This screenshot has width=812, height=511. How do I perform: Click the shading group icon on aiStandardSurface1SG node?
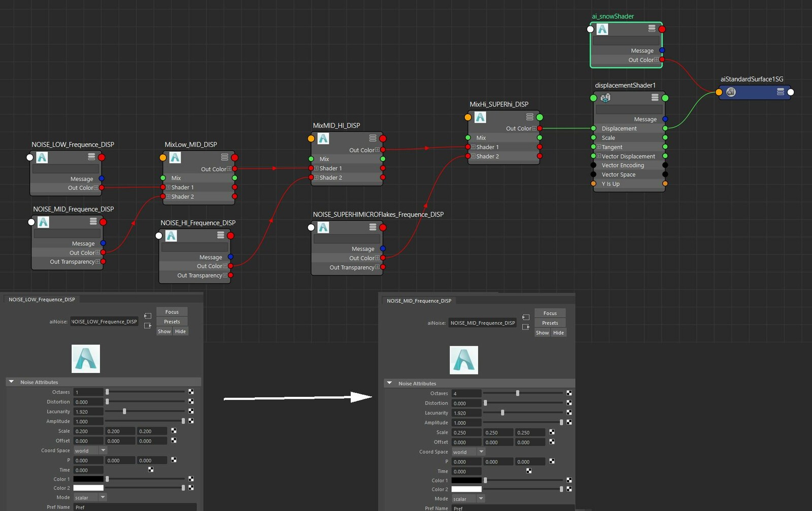730,92
